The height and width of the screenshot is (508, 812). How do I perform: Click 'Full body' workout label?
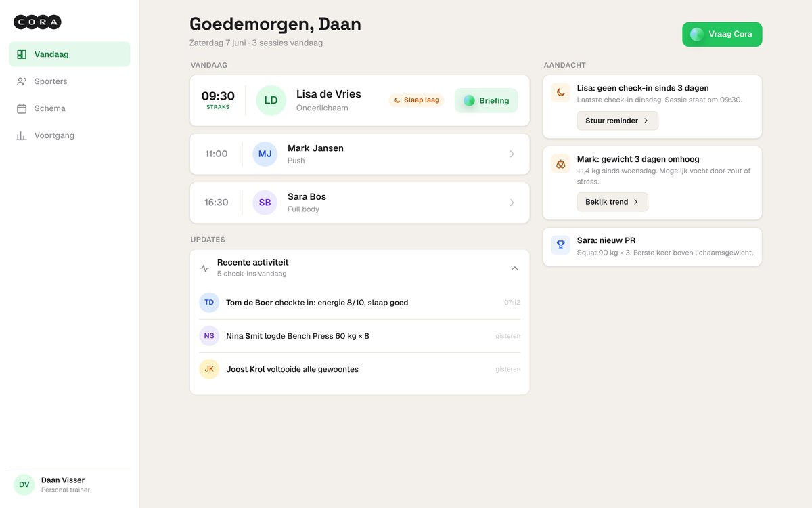303,209
